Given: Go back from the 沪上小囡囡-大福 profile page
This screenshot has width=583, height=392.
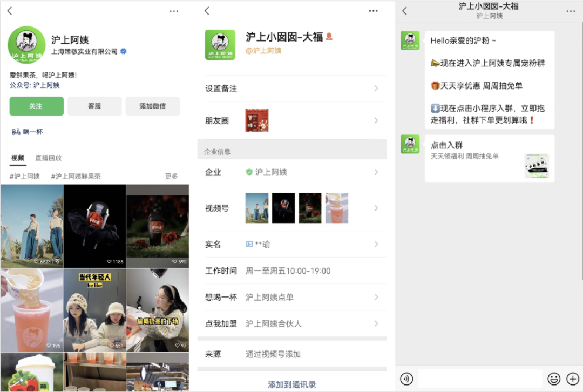Looking at the screenshot, I should 207,11.
